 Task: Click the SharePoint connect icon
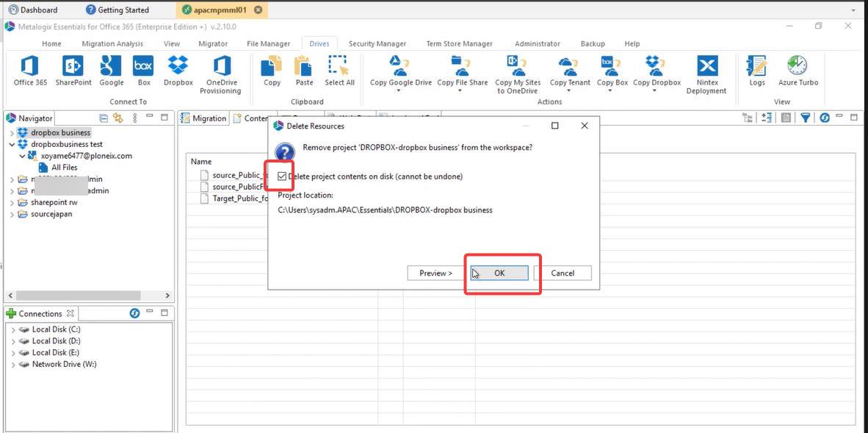[73, 71]
